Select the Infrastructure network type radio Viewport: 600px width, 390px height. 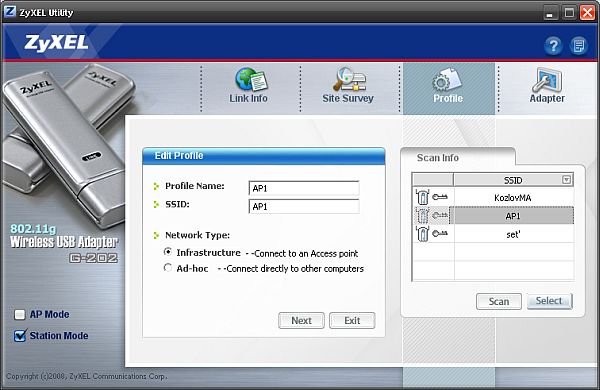168,252
